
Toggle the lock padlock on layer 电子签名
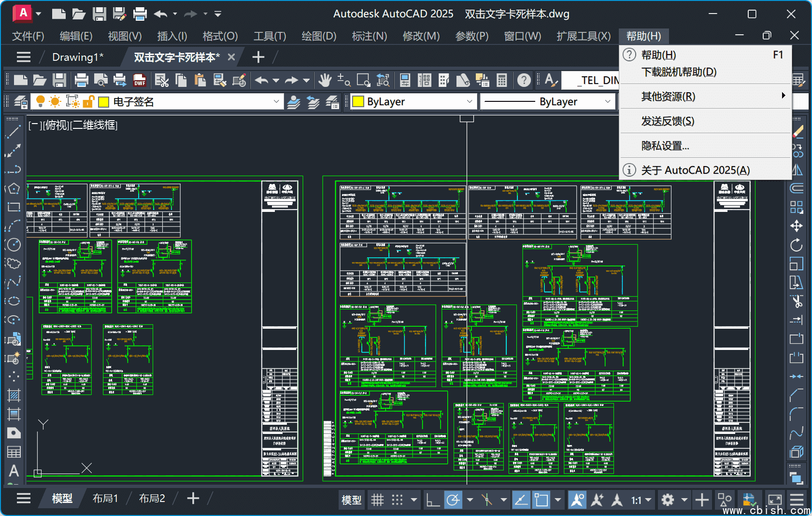pyautogui.click(x=88, y=102)
